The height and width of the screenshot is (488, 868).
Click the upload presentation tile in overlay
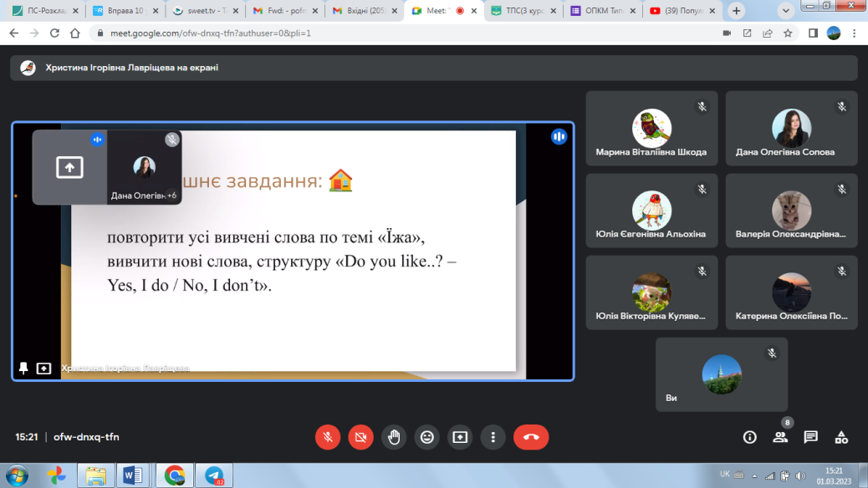click(x=69, y=167)
